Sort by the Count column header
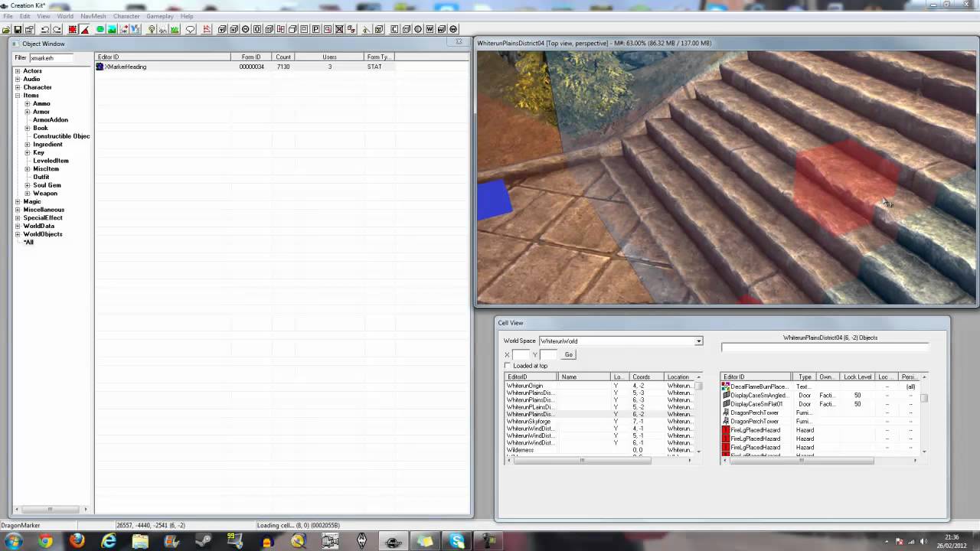The width and height of the screenshot is (980, 551). click(283, 57)
